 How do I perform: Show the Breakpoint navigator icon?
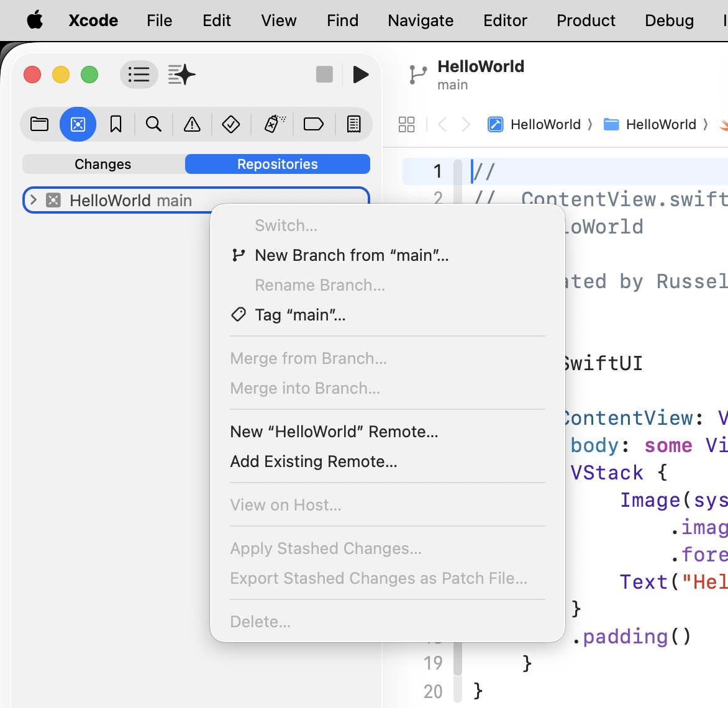pyautogui.click(x=313, y=124)
